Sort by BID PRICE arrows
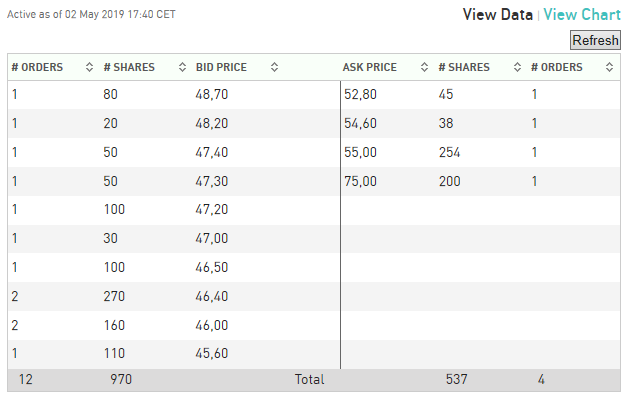Viewport: 626px width, 394px height. [274, 67]
